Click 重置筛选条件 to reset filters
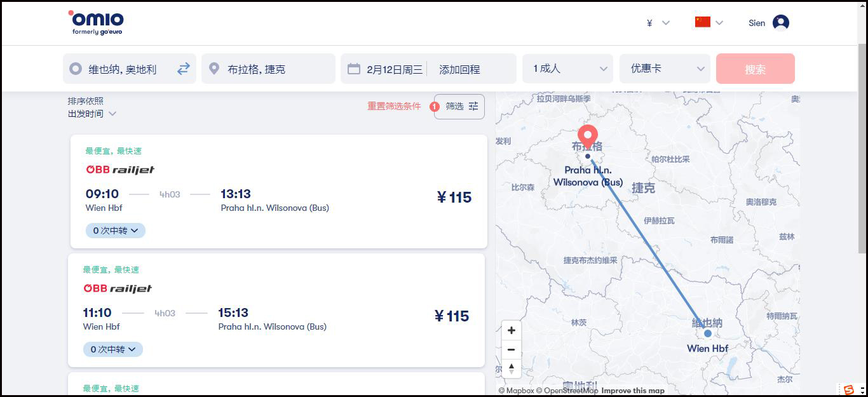 point(394,106)
